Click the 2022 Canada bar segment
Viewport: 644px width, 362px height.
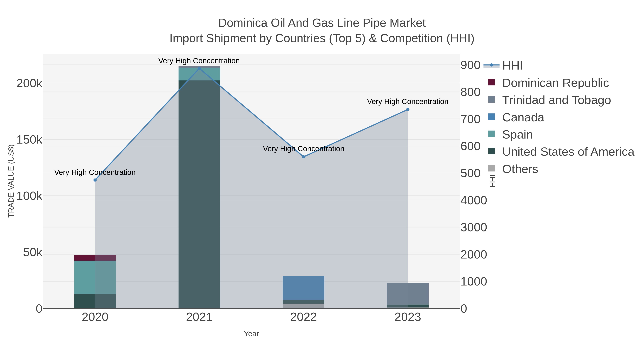[x=304, y=288]
